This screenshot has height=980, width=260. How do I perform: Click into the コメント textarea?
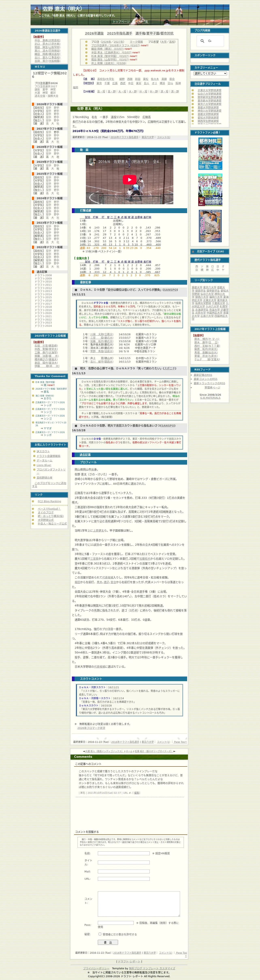139,904
